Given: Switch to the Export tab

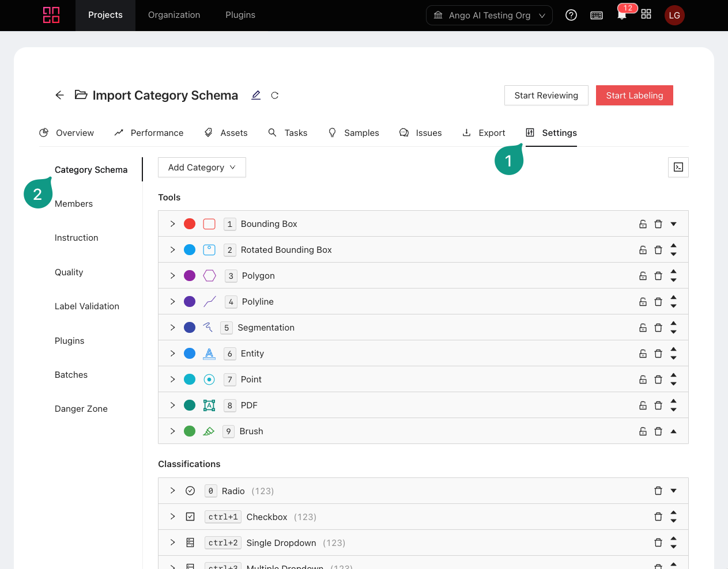Looking at the screenshot, I should click(x=484, y=133).
